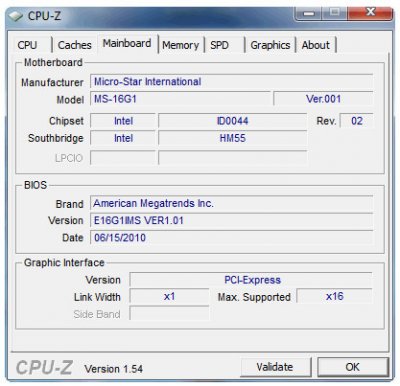This screenshot has height=386, width=400.
Task: Click the Intel chipset vendor field
Action: [123, 121]
